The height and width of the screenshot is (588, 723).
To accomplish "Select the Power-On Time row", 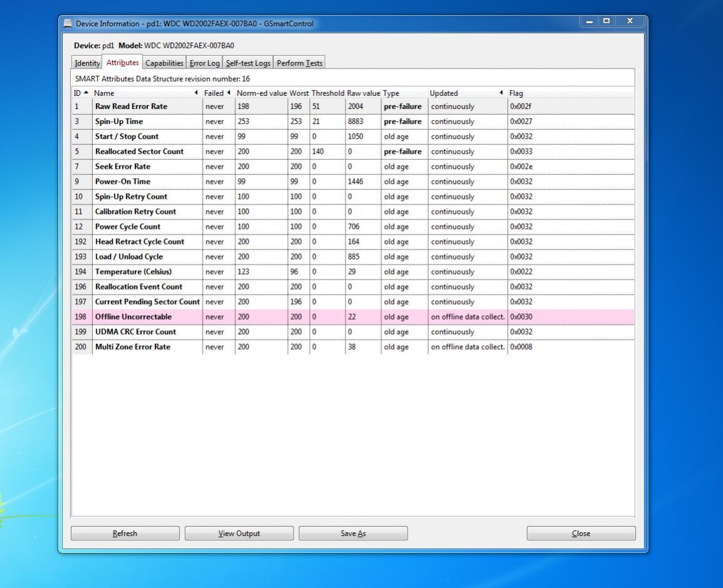I will (x=353, y=182).
